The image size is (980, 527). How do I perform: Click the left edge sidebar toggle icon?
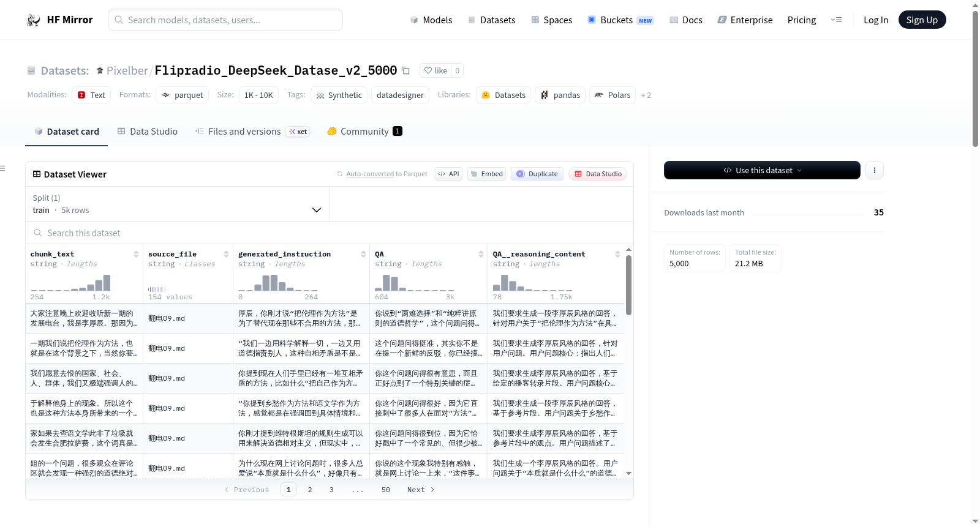[2, 168]
